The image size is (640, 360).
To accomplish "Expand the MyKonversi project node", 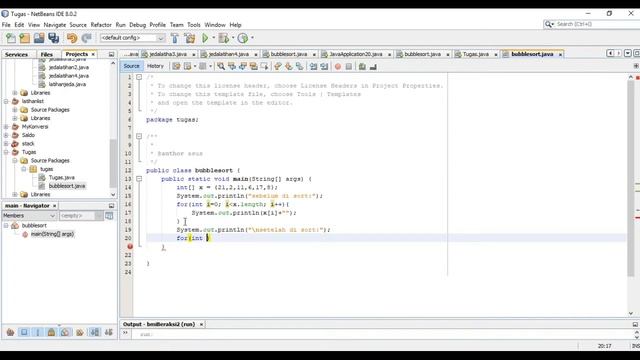I will pyautogui.click(x=7, y=127).
